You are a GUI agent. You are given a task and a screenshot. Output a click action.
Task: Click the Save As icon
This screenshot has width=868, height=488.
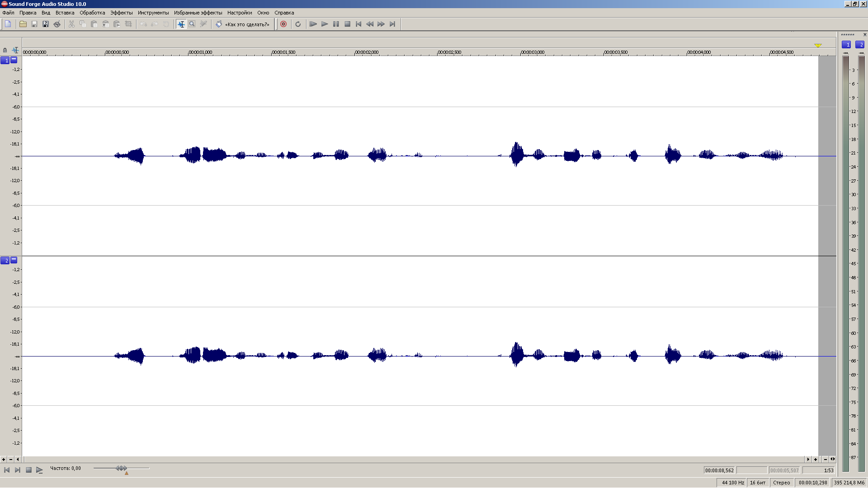(46, 24)
